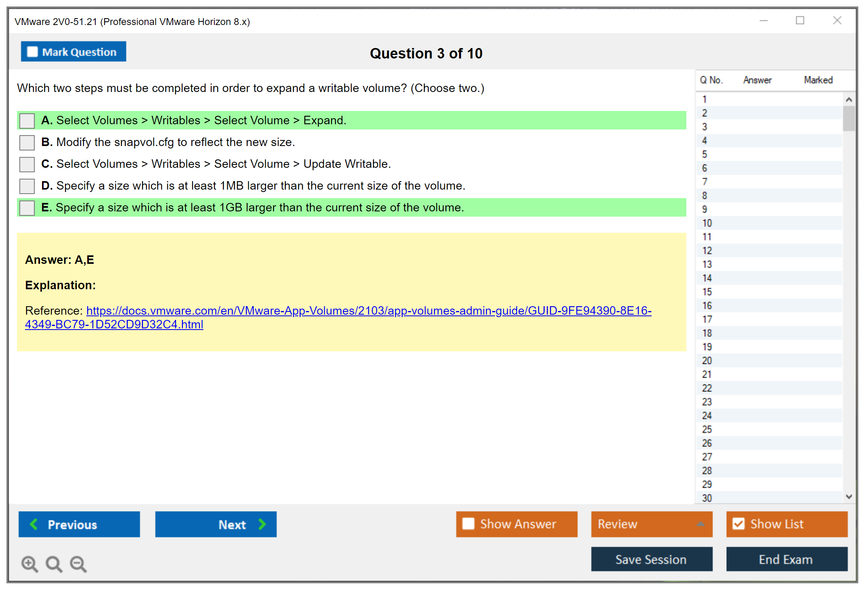Viewport: 868px width, 593px height.
Task: Maximize the exam window
Action: (x=800, y=21)
